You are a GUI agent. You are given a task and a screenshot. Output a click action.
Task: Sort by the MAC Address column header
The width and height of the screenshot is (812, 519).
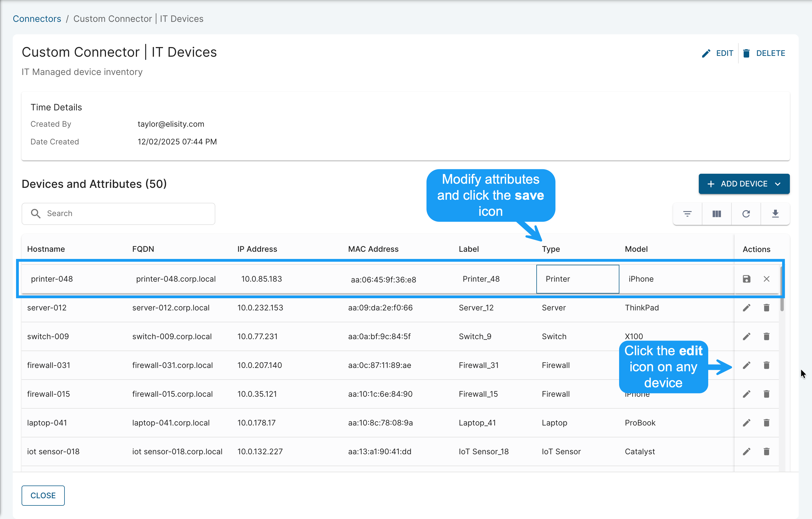coord(373,249)
